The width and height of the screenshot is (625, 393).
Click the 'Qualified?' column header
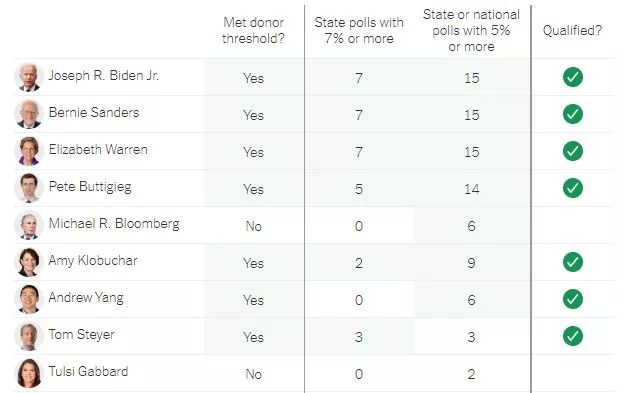(x=572, y=30)
